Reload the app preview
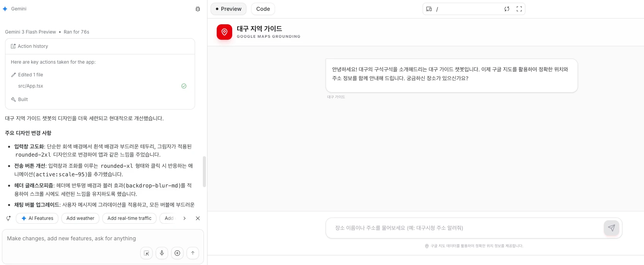The image size is (644, 265). [507, 9]
